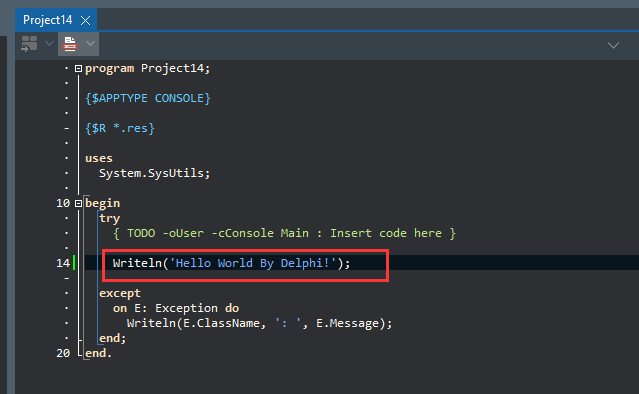Collapse the program Project14 code block
The image size is (639, 394).
coord(78,68)
